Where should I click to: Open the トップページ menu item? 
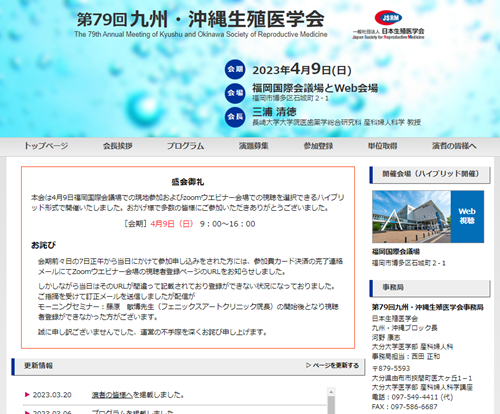pyautogui.click(x=46, y=146)
